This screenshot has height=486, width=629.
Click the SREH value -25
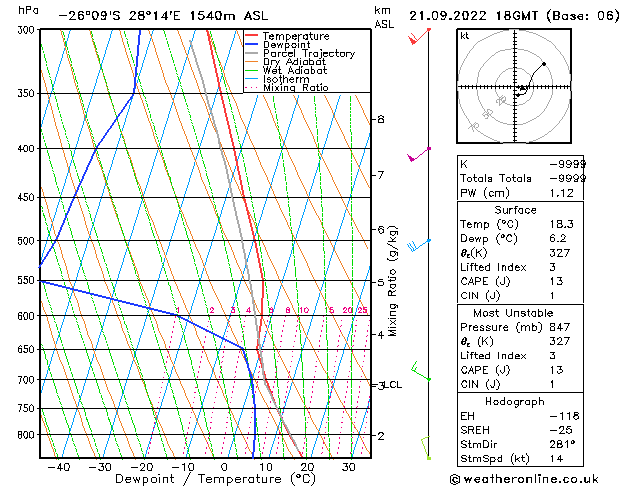tap(561, 430)
